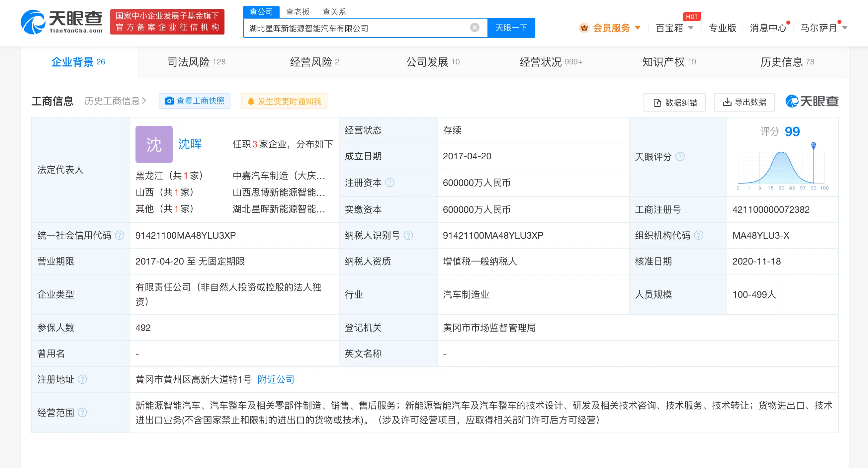Click the help icon beside 天眼评分
Screen dimensions: 868x468
tap(680, 157)
